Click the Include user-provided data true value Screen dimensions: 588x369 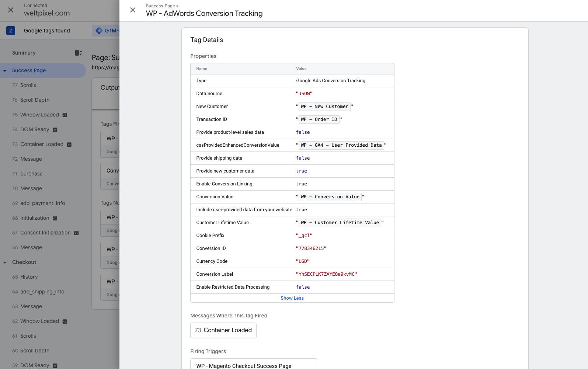pyautogui.click(x=302, y=210)
